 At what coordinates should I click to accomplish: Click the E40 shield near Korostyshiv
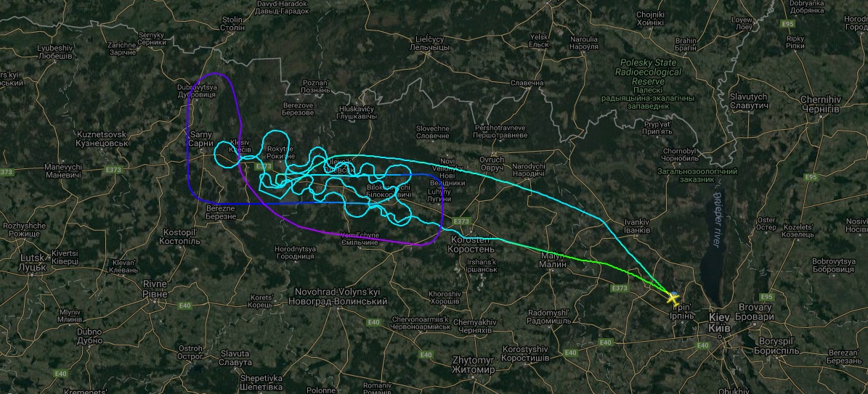pyautogui.click(x=570, y=353)
